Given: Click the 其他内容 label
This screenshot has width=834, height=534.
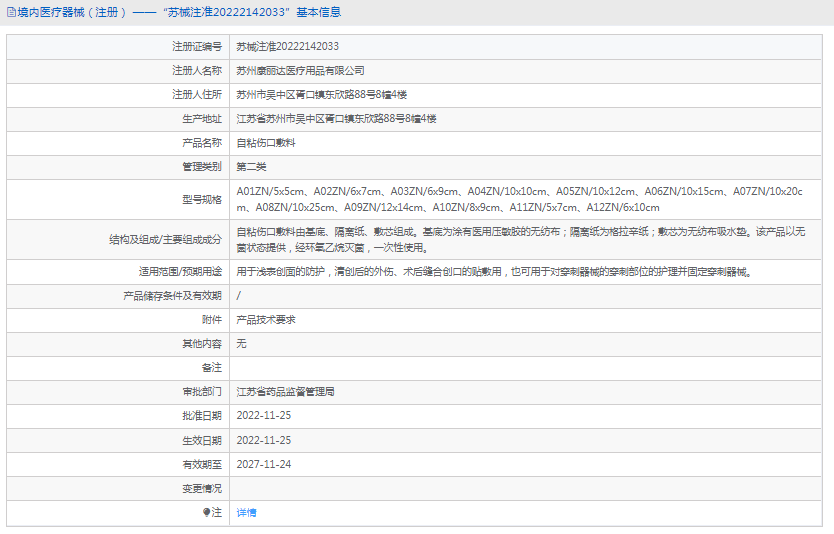Looking at the screenshot, I should pos(202,344).
